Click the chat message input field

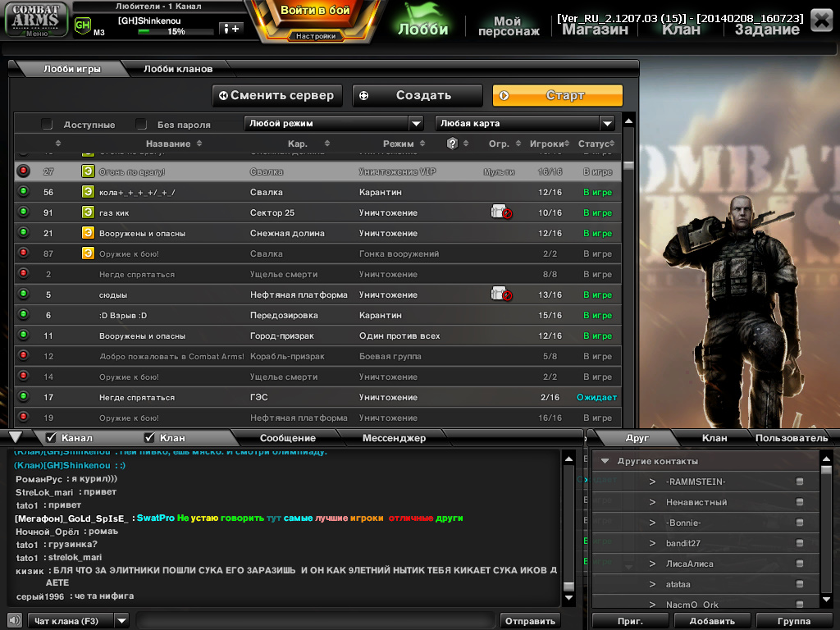[x=315, y=621]
